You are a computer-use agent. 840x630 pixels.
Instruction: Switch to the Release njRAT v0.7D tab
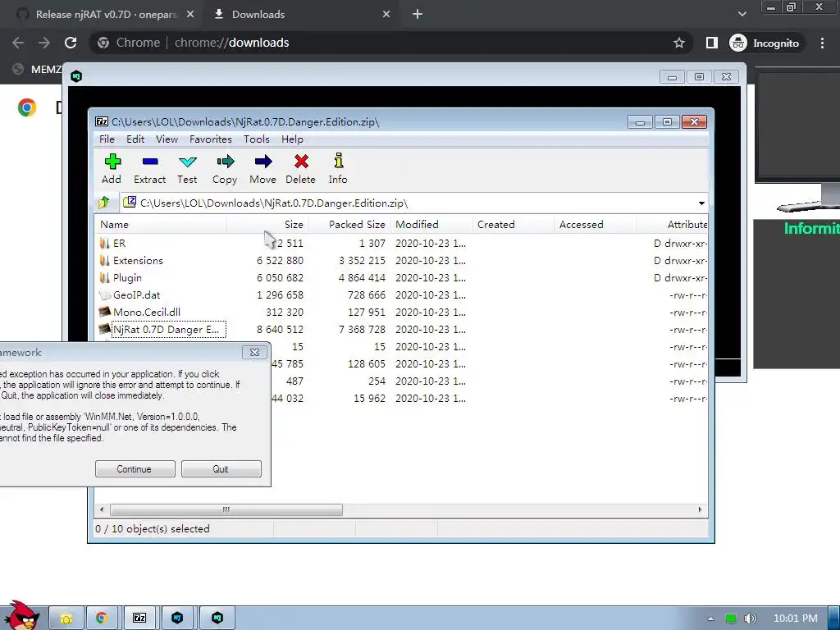[106, 15]
